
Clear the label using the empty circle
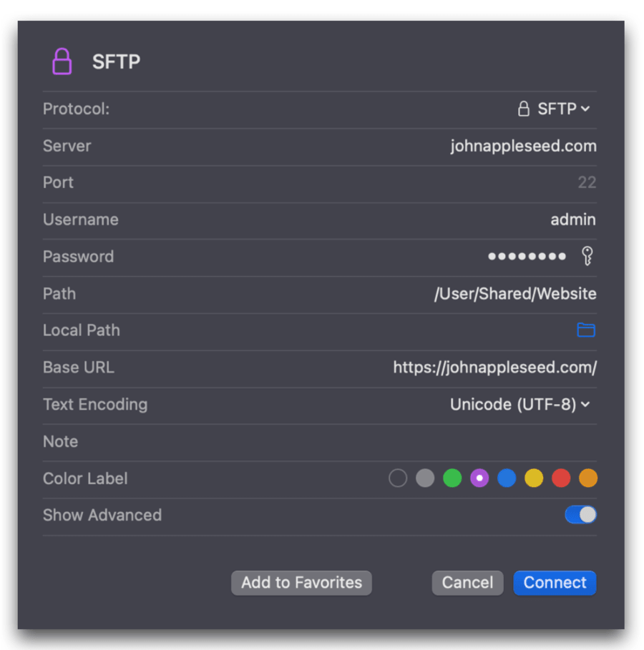[398, 478]
